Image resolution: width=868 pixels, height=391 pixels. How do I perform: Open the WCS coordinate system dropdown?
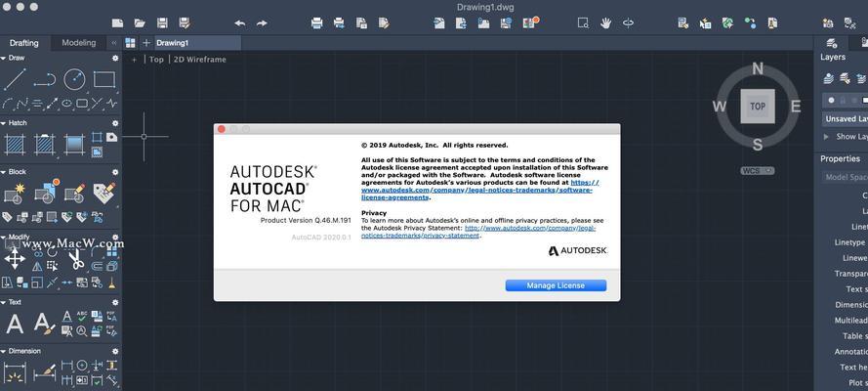click(757, 171)
